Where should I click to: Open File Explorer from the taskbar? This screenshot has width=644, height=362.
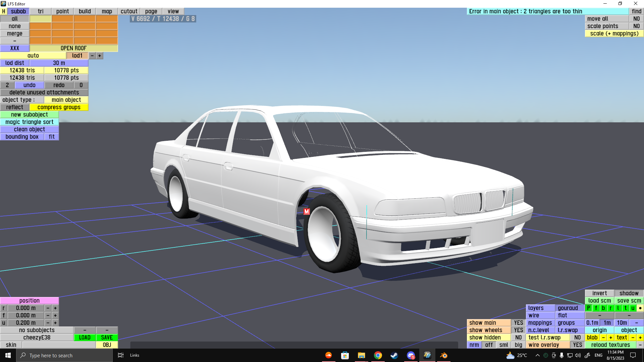tap(361, 355)
